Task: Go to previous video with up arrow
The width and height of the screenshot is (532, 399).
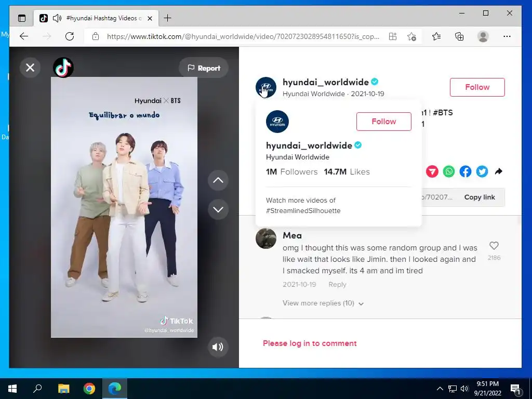Action: tap(218, 180)
